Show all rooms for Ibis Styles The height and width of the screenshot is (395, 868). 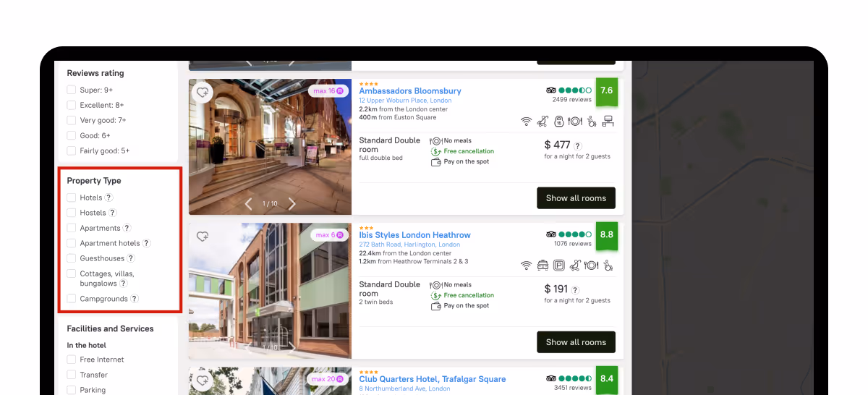pyautogui.click(x=576, y=342)
